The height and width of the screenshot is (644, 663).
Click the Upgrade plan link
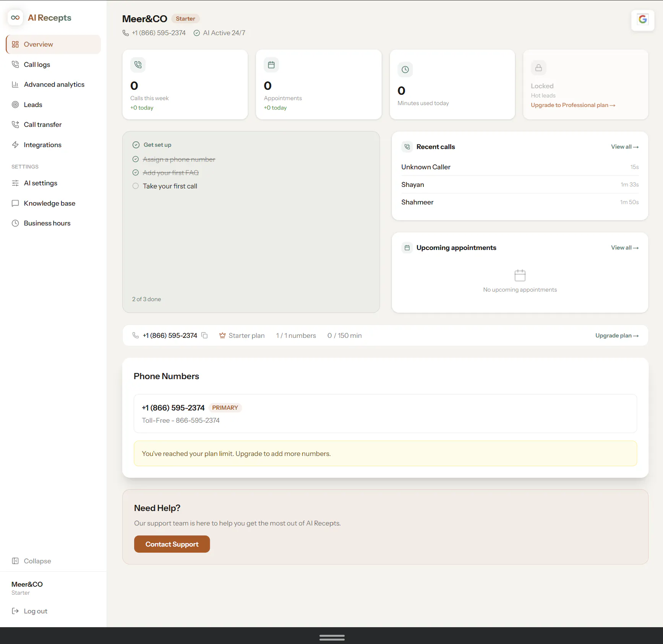coord(617,336)
